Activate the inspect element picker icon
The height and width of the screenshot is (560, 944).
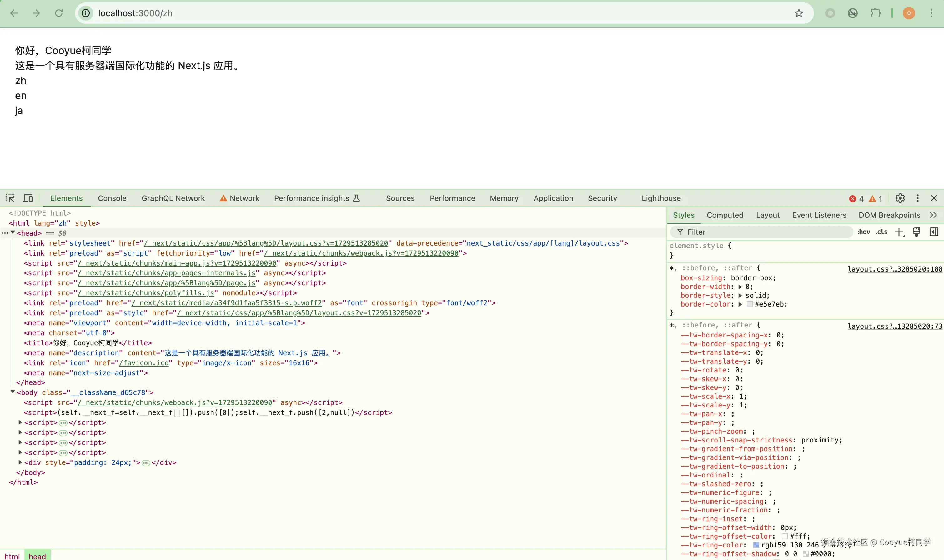[x=10, y=198]
